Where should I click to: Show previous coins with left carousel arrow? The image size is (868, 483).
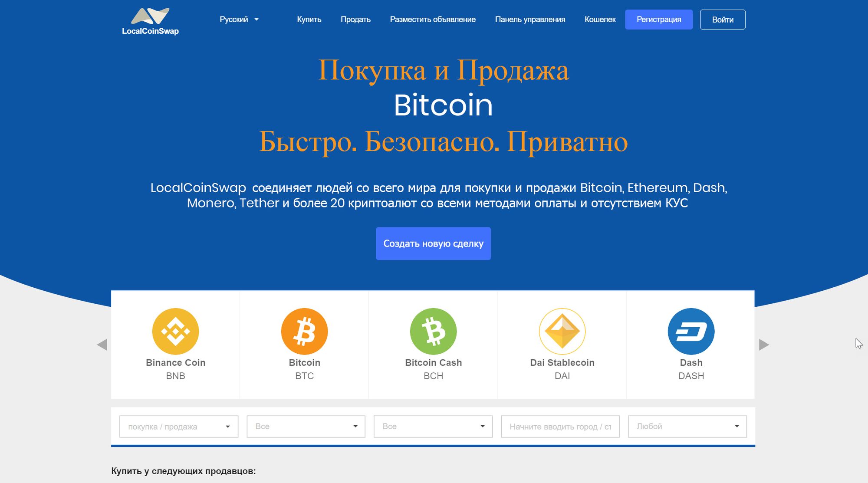tap(102, 345)
